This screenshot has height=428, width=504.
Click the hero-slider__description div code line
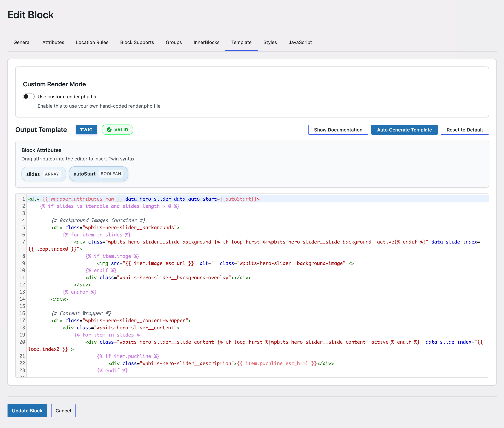point(221,363)
